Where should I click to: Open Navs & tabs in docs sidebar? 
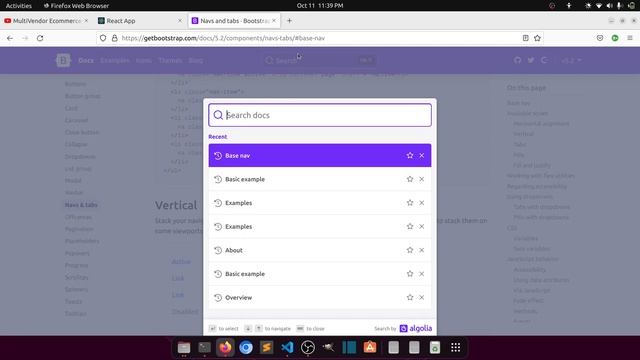tap(81, 205)
